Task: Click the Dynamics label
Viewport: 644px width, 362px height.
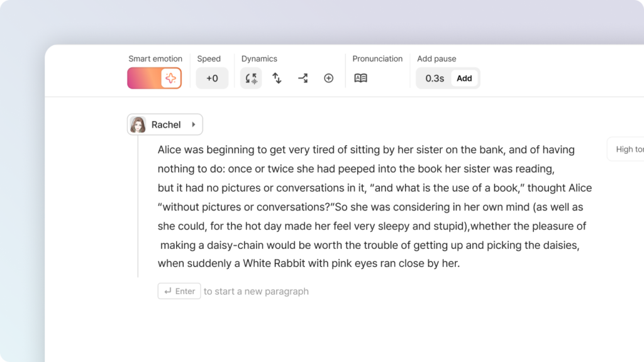Action: [259, 58]
